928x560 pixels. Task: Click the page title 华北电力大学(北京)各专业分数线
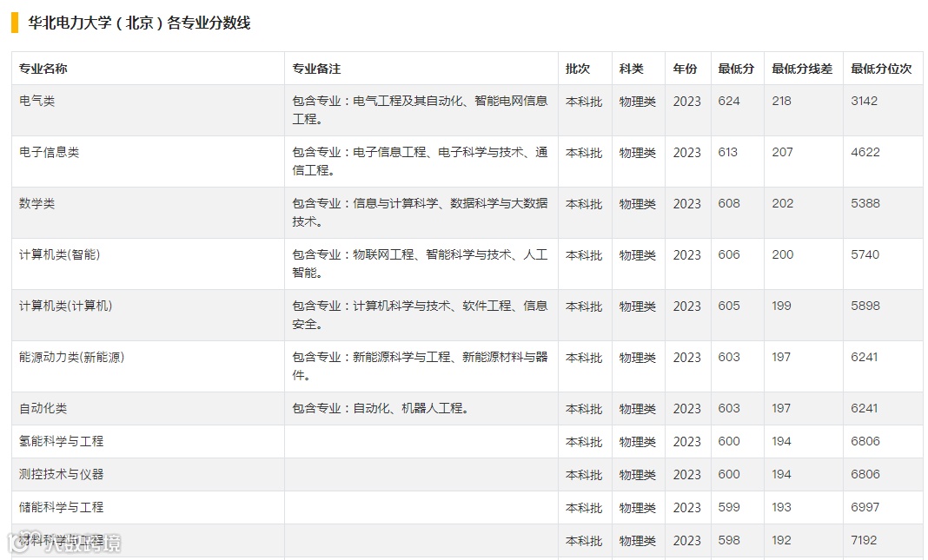140,23
